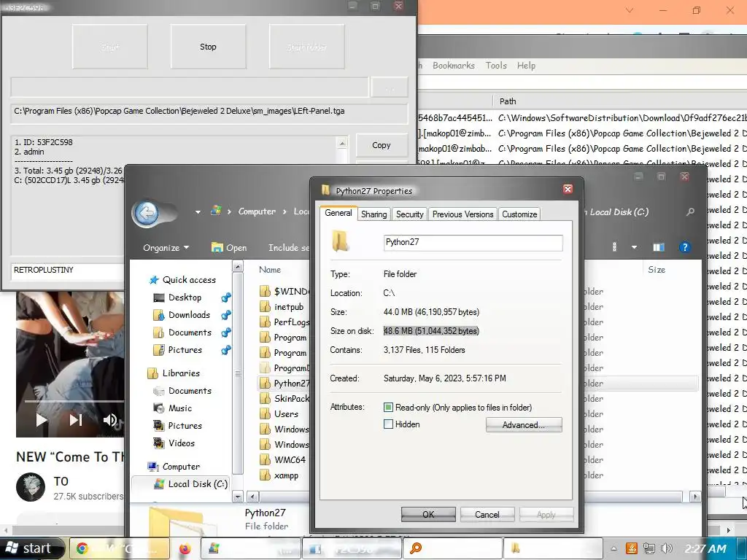Viewport: 747px width, 560px height.
Task: Skip to next video button
Action: 76,419
